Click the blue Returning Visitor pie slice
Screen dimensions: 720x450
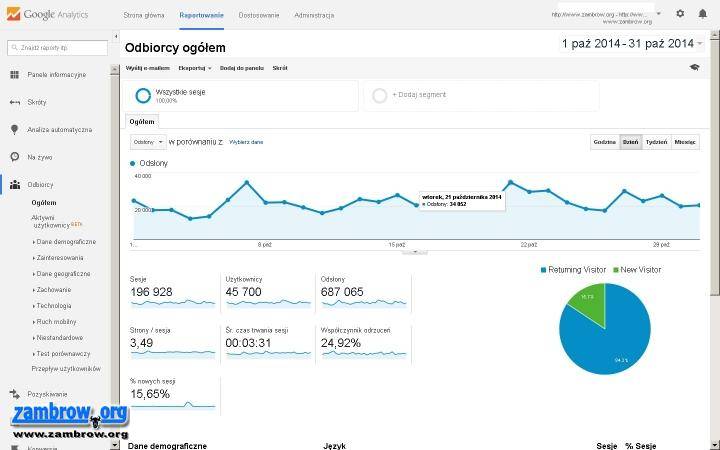click(x=590, y=340)
